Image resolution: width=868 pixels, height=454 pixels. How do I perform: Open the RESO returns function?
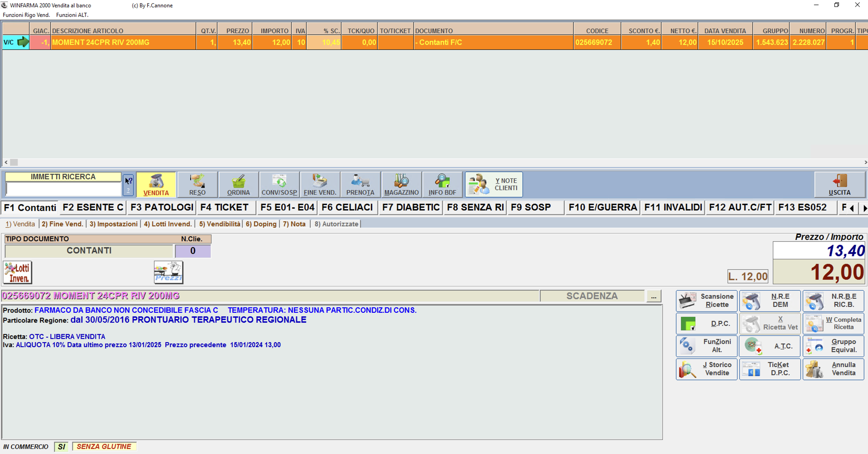point(197,184)
